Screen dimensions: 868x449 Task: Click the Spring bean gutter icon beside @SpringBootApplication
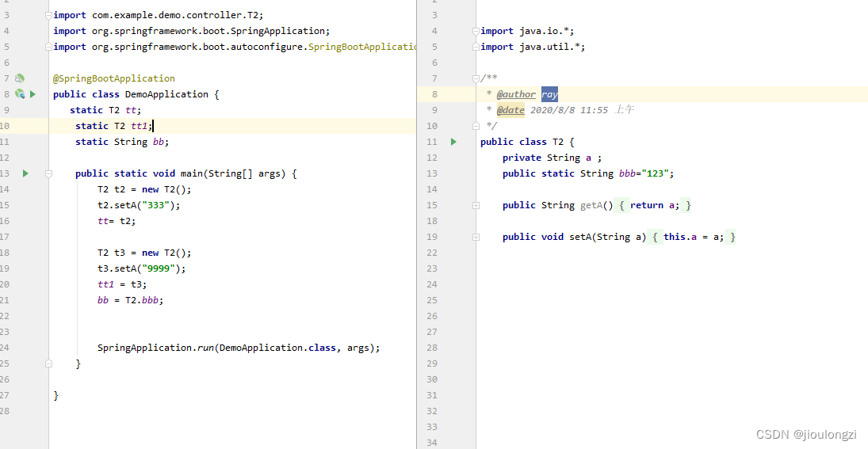19,78
